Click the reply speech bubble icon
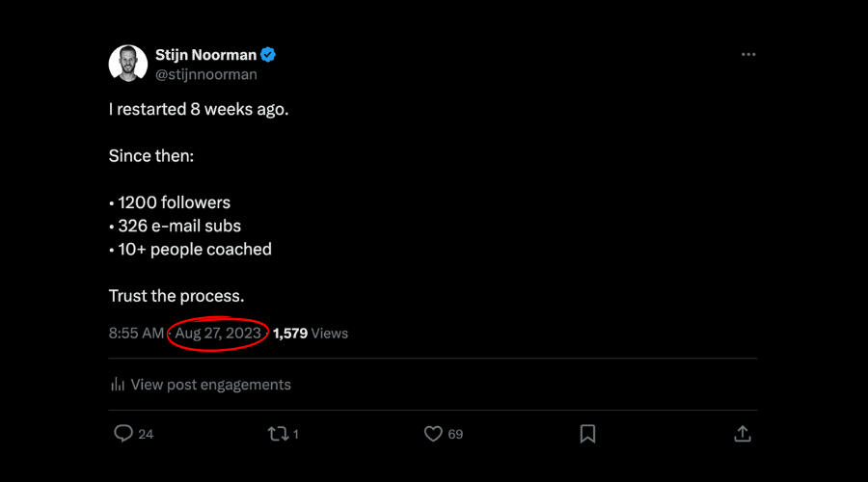This screenshot has width=868, height=482. tap(122, 434)
